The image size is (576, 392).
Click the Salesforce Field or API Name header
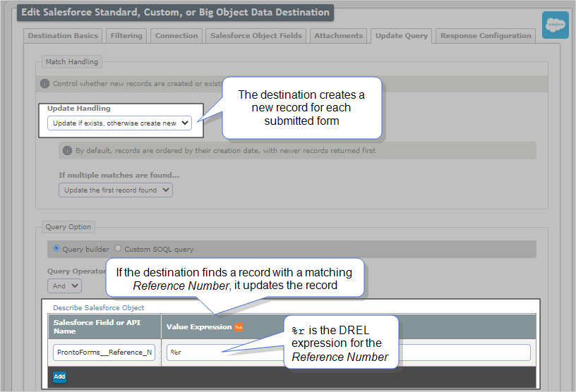(x=104, y=326)
